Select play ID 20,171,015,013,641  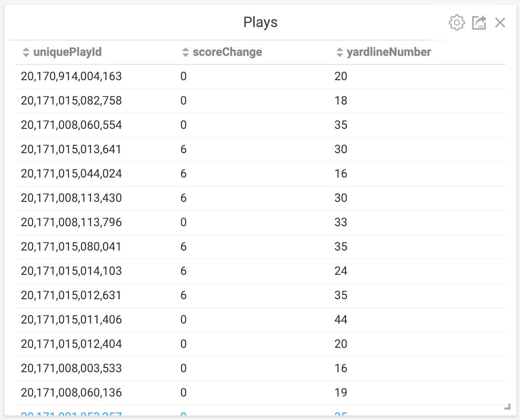71,149
